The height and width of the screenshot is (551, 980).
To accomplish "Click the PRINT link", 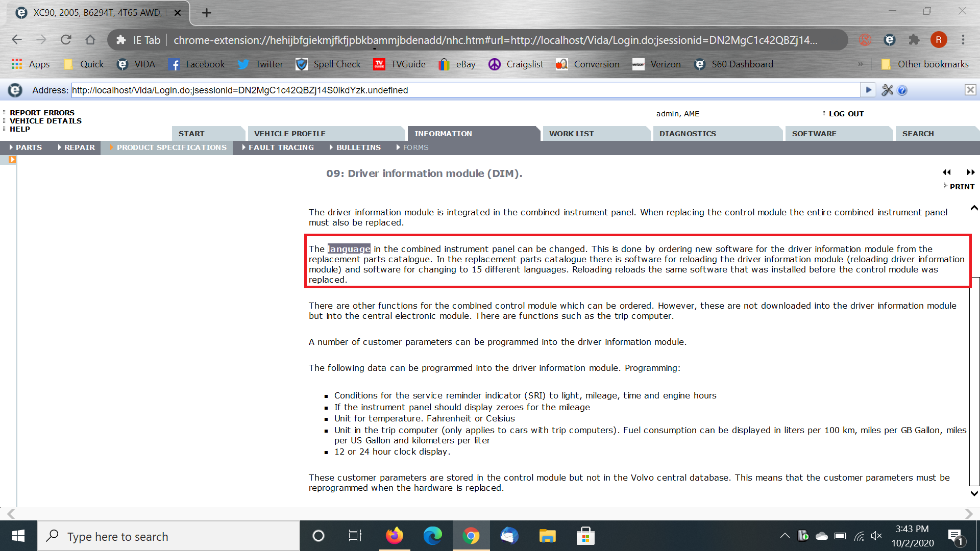I will click(962, 187).
